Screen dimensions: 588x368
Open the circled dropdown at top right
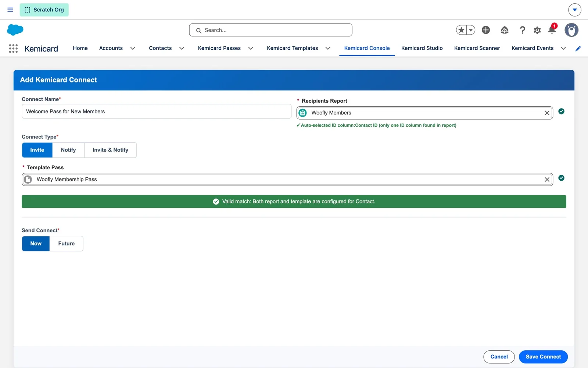(x=575, y=10)
